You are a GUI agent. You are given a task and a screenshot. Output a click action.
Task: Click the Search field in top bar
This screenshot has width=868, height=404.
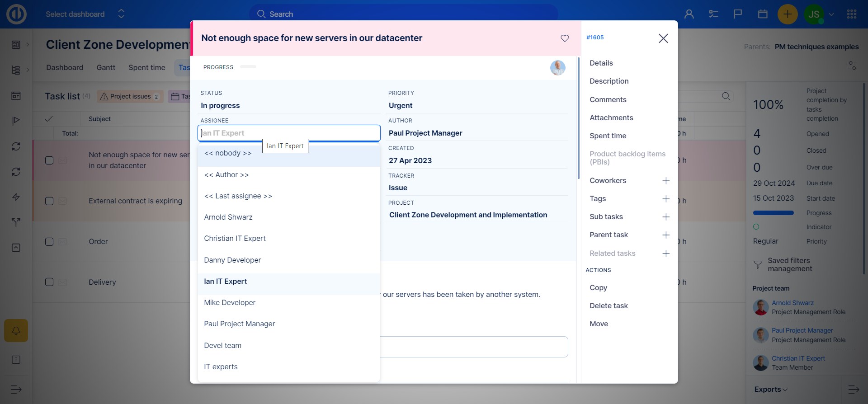point(403,14)
